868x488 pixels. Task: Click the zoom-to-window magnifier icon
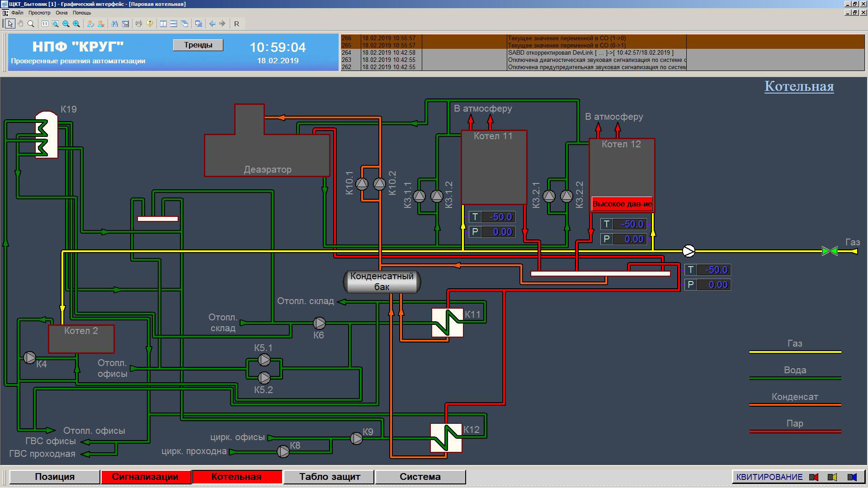pos(55,23)
